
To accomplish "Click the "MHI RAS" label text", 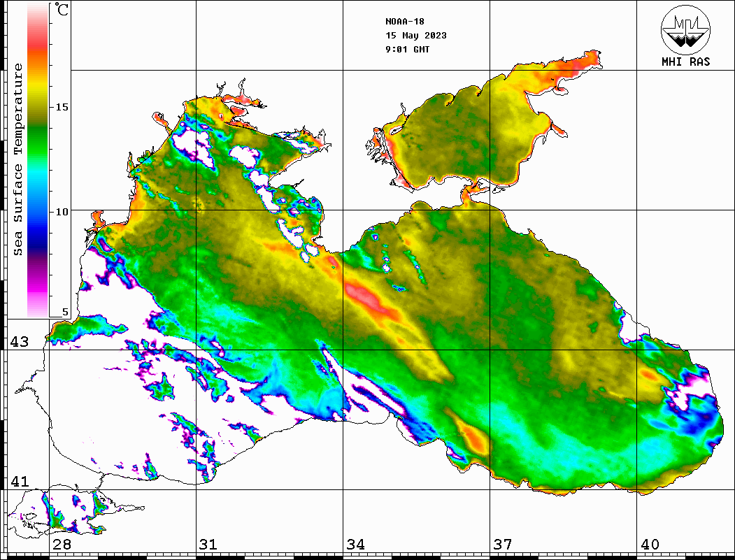I will 686,62.
